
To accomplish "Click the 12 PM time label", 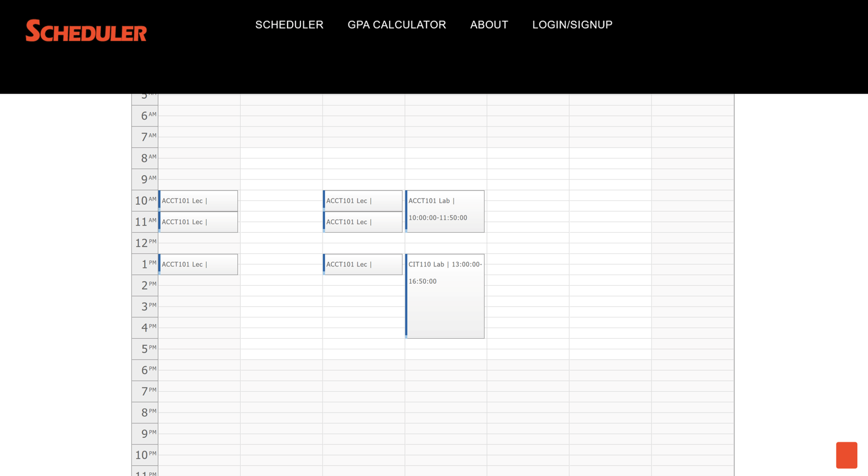I will (145, 243).
